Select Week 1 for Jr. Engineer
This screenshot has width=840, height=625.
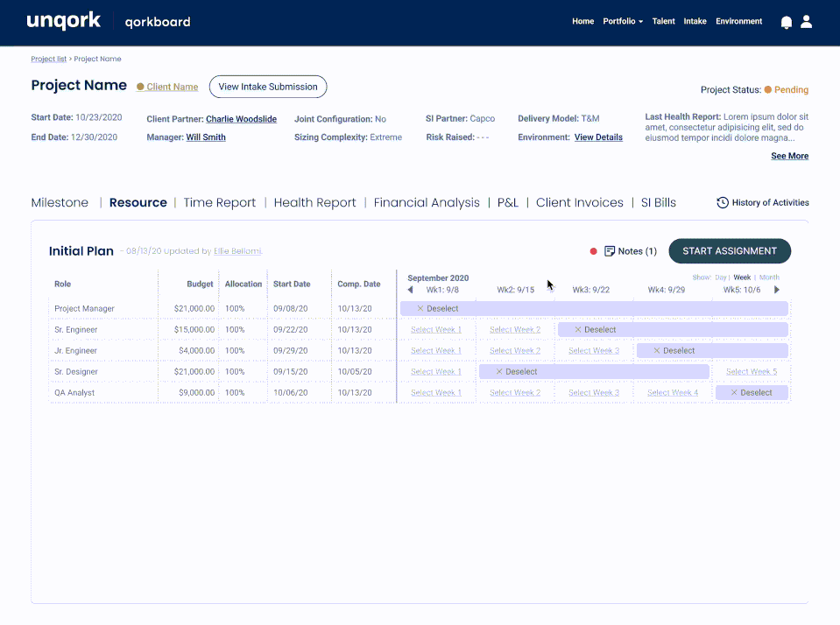(436, 350)
